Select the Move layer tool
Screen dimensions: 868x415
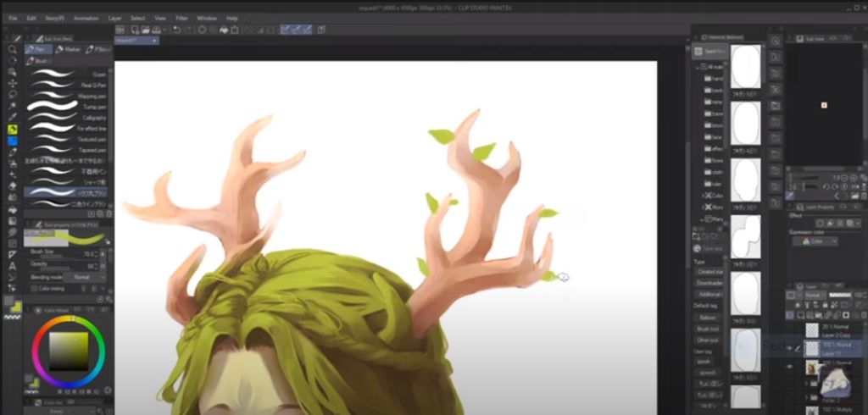(x=12, y=83)
